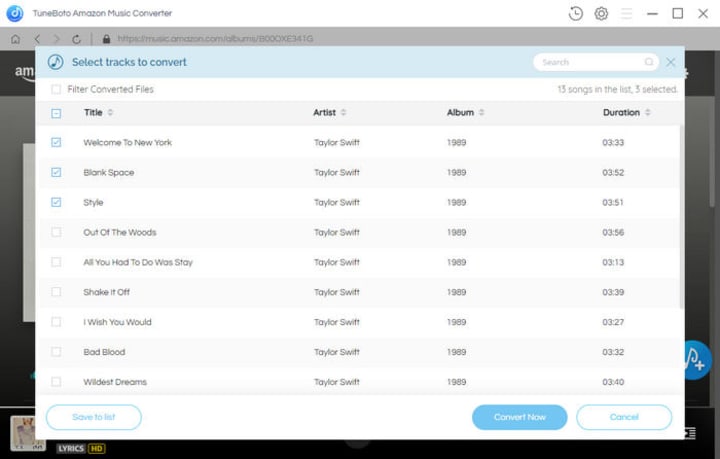Uncheck the Style track
720x459 pixels.
tap(56, 202)
